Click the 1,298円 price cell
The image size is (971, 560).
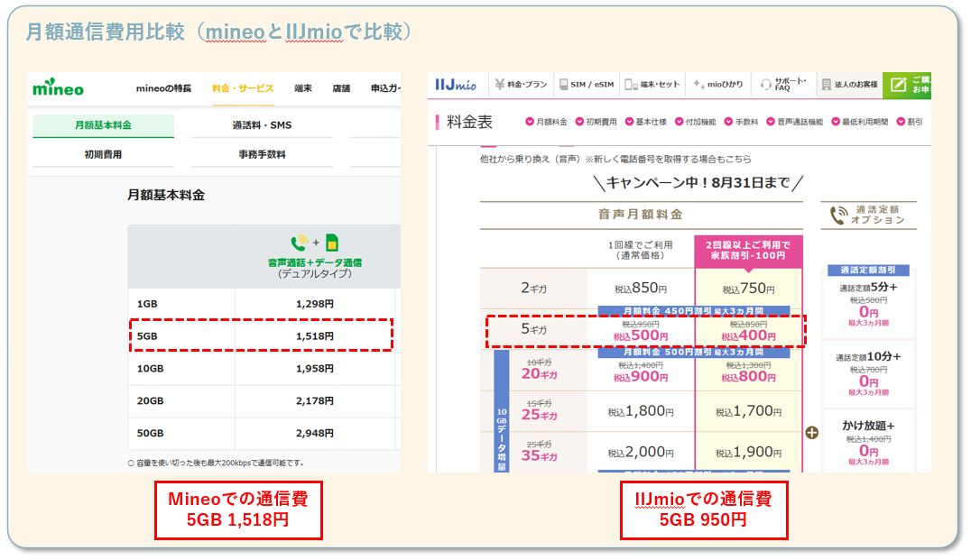pyautogui.click(x=315, y=304)
